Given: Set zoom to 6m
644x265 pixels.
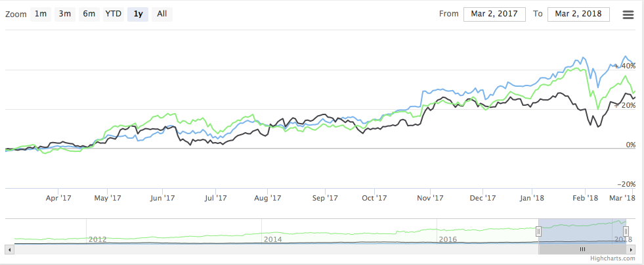Looking at the screenshot, I should (89, 14).
